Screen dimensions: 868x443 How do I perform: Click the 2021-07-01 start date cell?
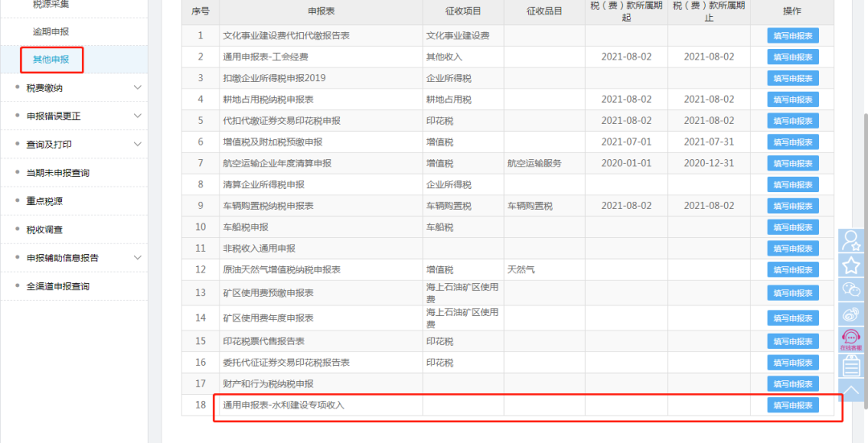pyautogui.click(x=626, y=142)
